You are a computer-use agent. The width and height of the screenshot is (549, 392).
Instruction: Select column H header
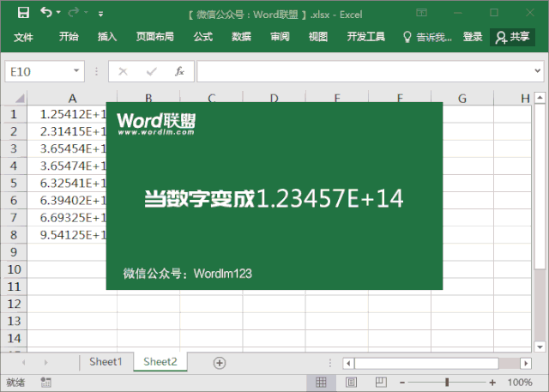(524, 99)
